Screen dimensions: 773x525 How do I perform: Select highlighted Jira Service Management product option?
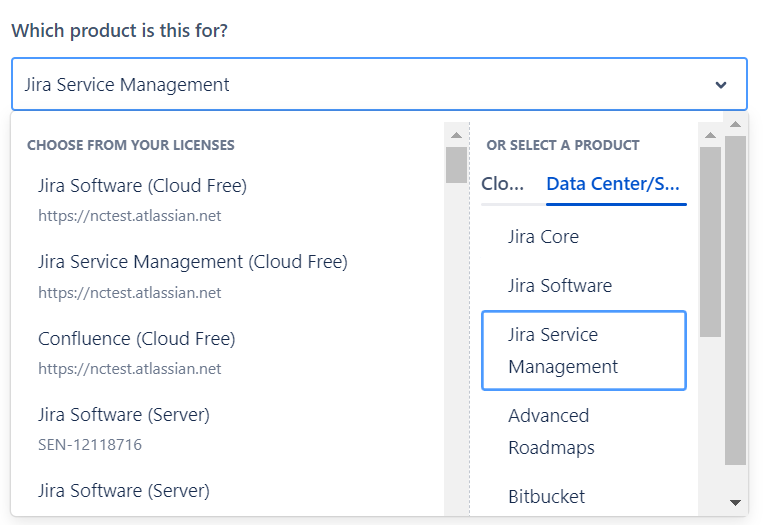583,350
